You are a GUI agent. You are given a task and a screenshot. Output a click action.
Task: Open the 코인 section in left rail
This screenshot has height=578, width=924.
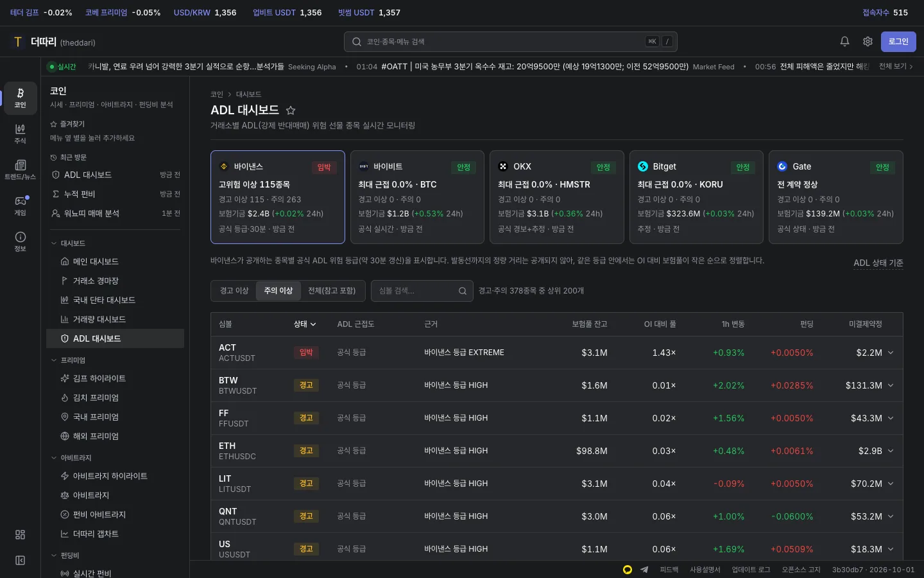click(21, 98)
